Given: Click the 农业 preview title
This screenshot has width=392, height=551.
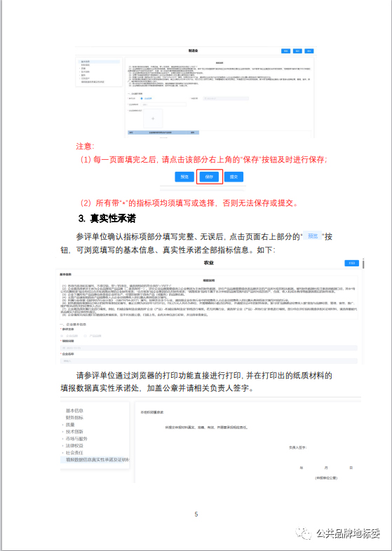Looking at the screenshot, I should pyautogui.click(x=209, y=263).
